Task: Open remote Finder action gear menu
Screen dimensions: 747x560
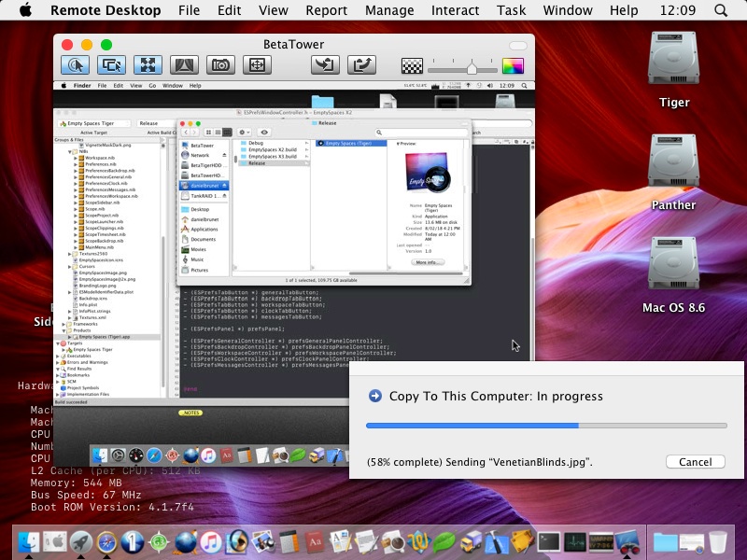Action: pos(244,132)
